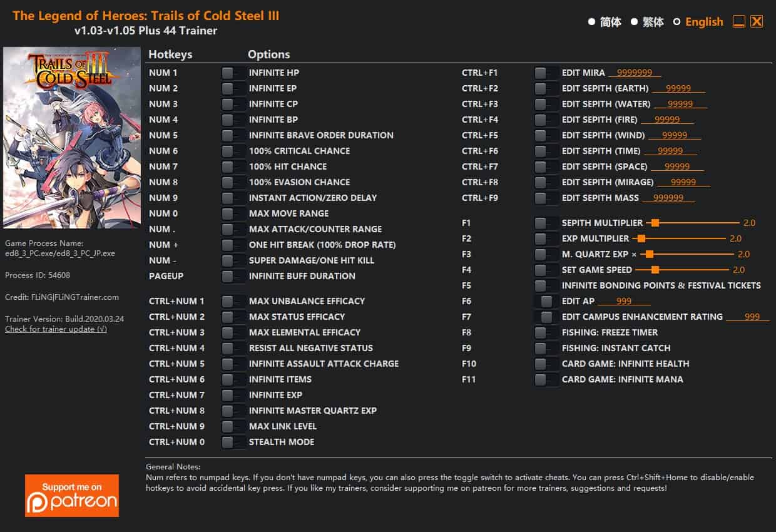
Task: Adjust the Set Game Speed slider
Action: pyautogui.click(x=683, y=270)
